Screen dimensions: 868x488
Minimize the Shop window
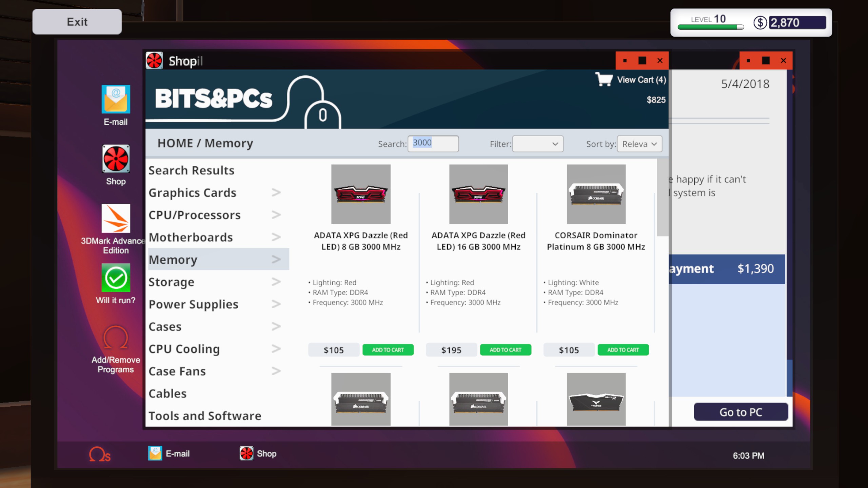click(625, 61)
